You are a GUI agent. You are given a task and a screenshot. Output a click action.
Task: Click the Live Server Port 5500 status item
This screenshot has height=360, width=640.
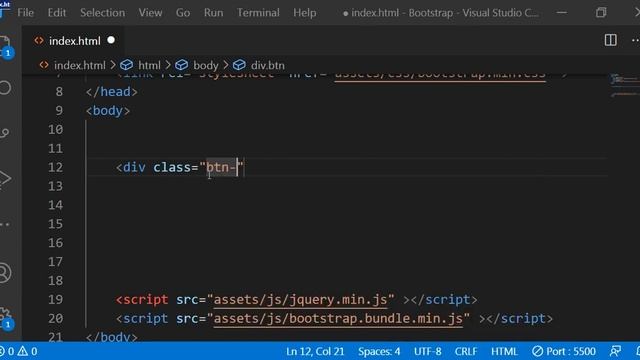pyautogui.click(x=564, y=351)
